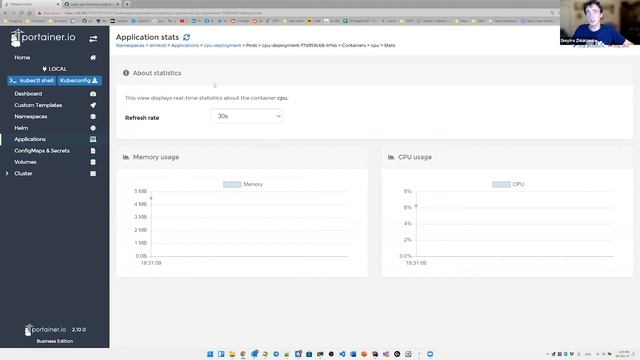Click the About statistics info icon

(x=126, y=73)
